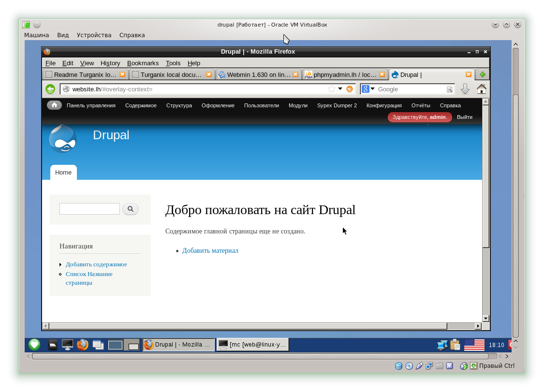This screenshot has height=392, width=544.
Task: Click the bookmark star in the address bar
Action: [332, 89]
